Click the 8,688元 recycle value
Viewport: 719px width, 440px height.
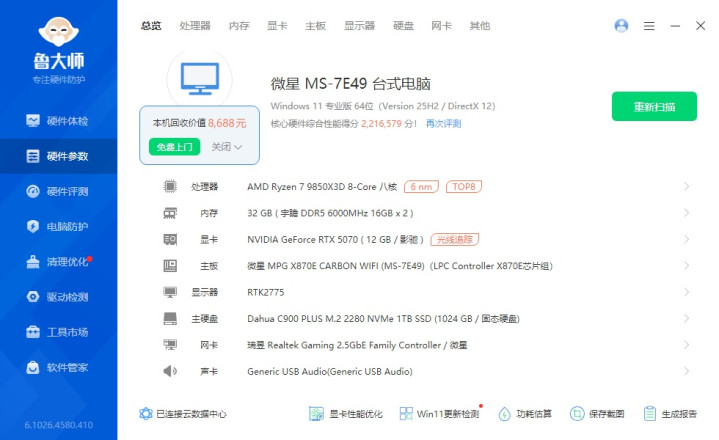coord(227,123)
